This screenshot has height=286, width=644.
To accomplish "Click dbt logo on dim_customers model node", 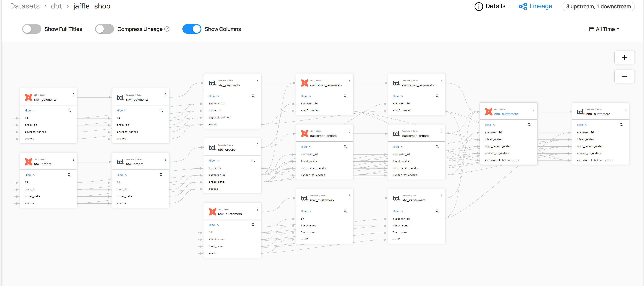I will [489, 112].
